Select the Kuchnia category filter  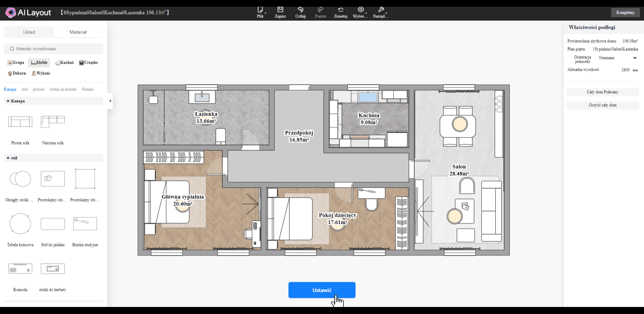(x=64, y=63)
